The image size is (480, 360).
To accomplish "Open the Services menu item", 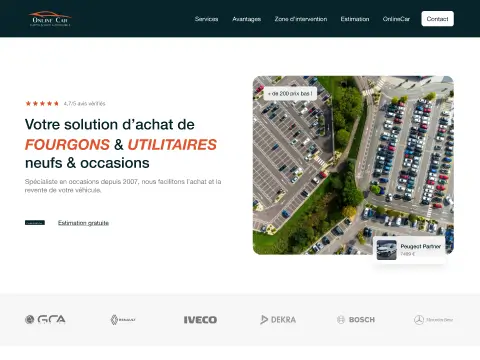I will (206, 19).
